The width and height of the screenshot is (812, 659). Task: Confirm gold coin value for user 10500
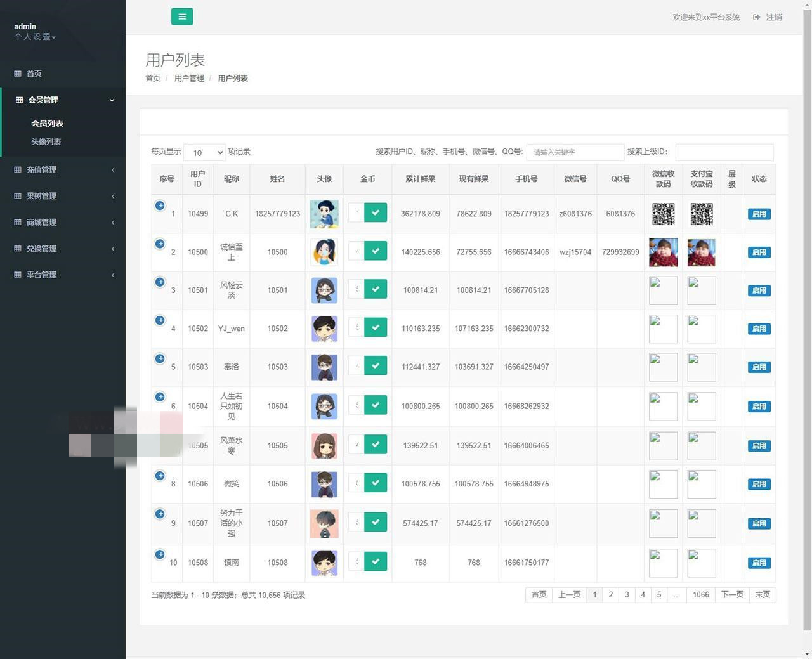tap(376, 251)
